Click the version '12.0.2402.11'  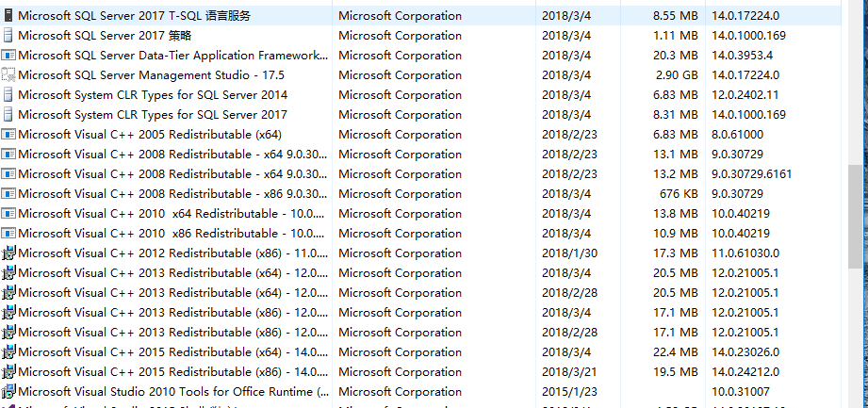click(745, 95)
